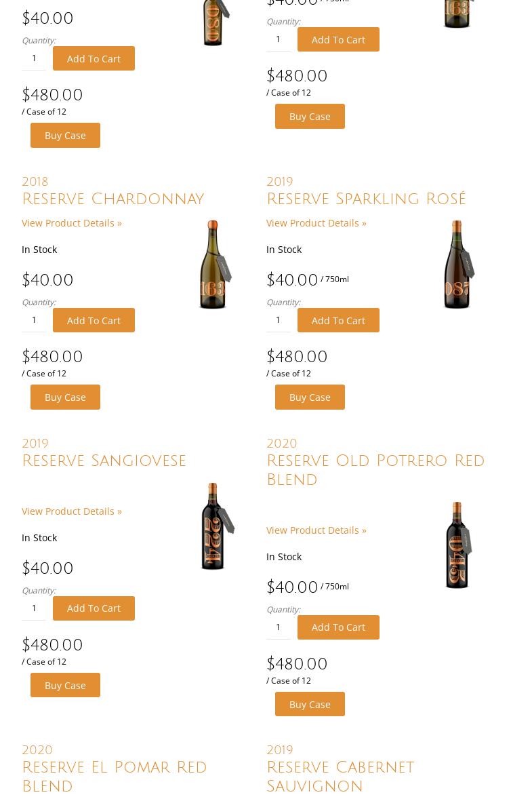Add Reserve Sparkling Rosé to cart
This screenshot has width=532, height=801.
(x=338, y=320)
